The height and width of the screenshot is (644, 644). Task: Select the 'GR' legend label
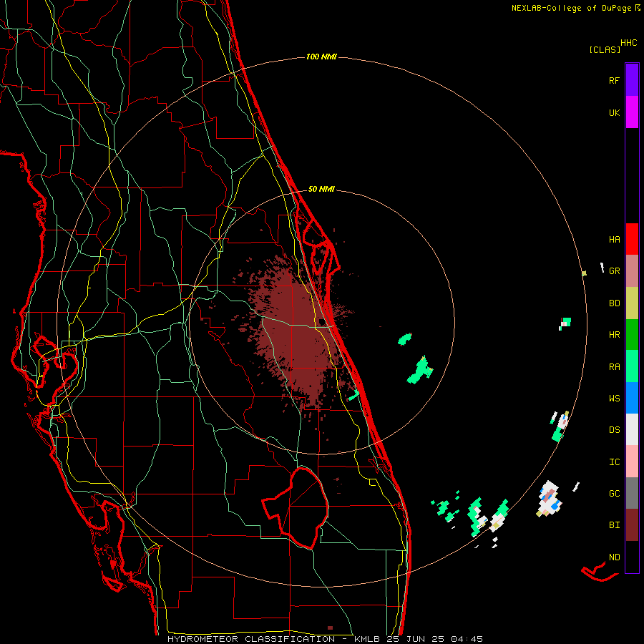tap(614, 270)
